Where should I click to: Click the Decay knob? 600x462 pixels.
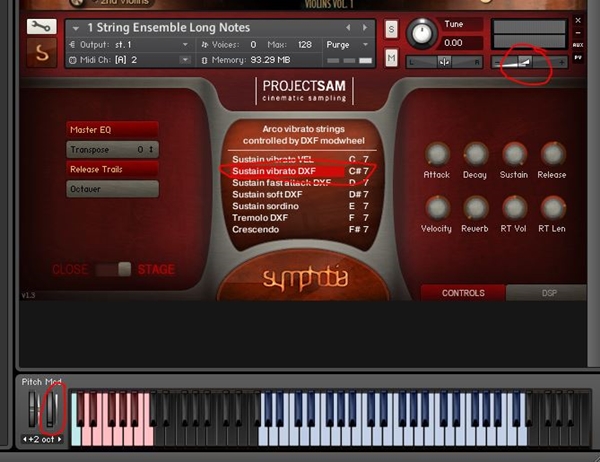475,154
